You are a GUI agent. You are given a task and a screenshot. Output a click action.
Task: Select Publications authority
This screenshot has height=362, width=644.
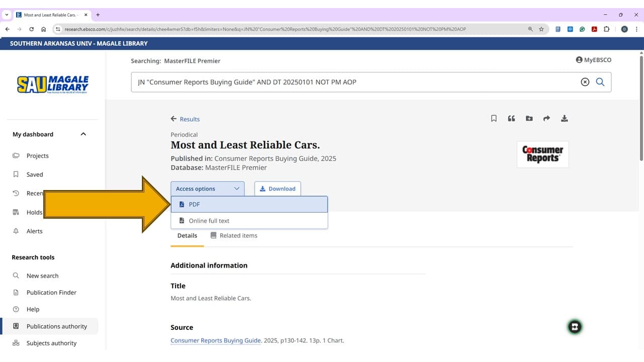[50, 326]
